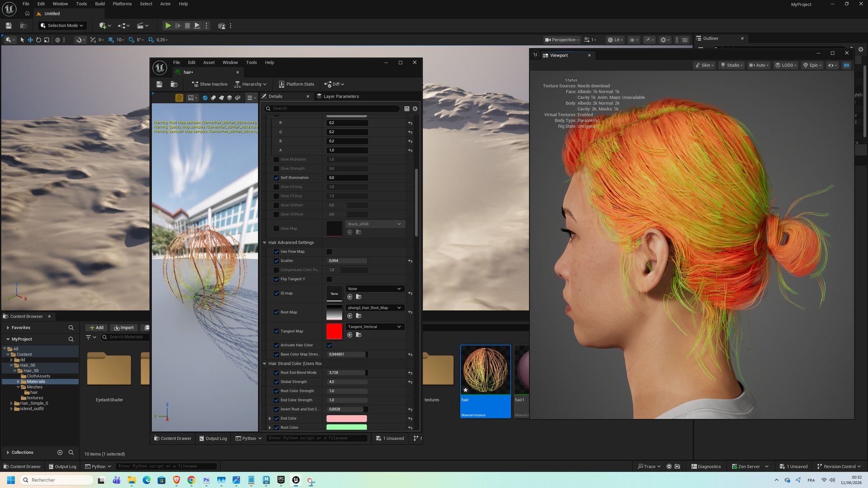Enable the Compensate Color parameter checkbox
Viewport: 868px width, 488px height.
(x=276, y=270)
